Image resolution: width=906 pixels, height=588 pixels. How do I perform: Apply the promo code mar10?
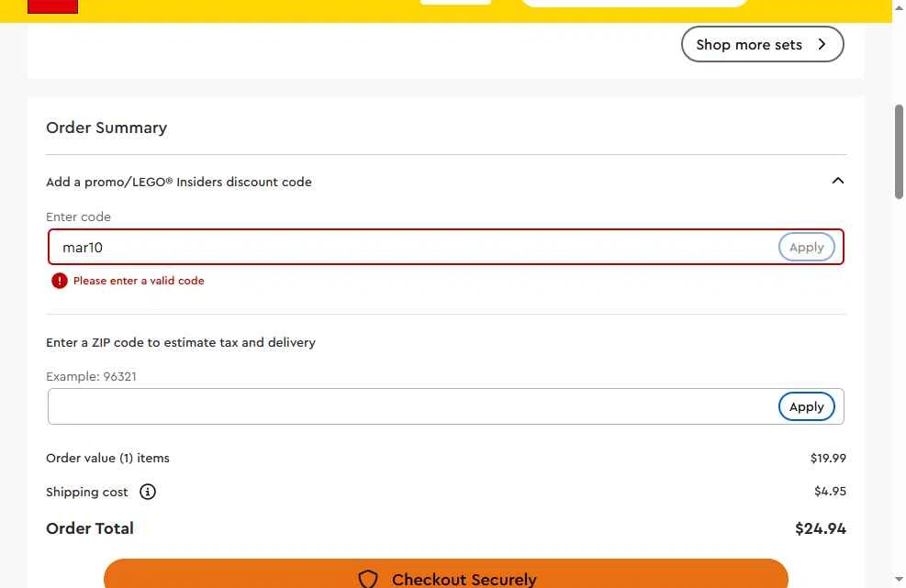[806, 247]
